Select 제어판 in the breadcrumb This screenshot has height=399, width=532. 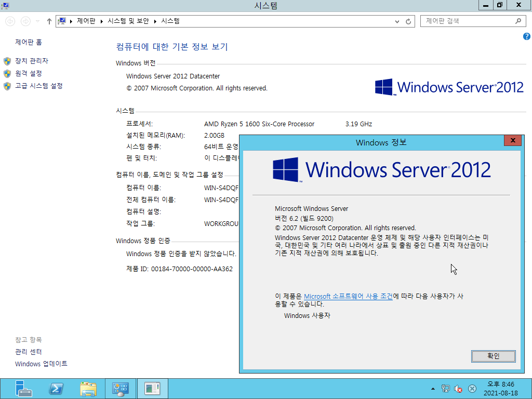coord(86,21)
